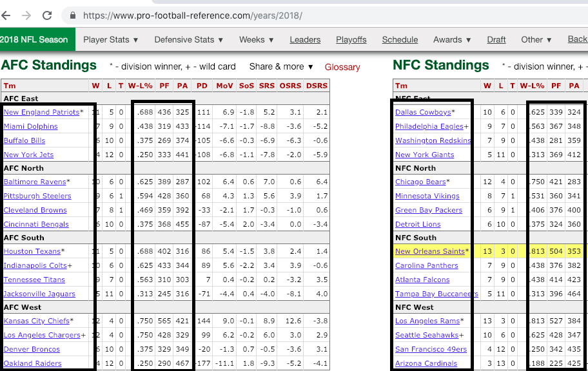
Task: Open the Chicago Bears team link
Action: point(420,182)
